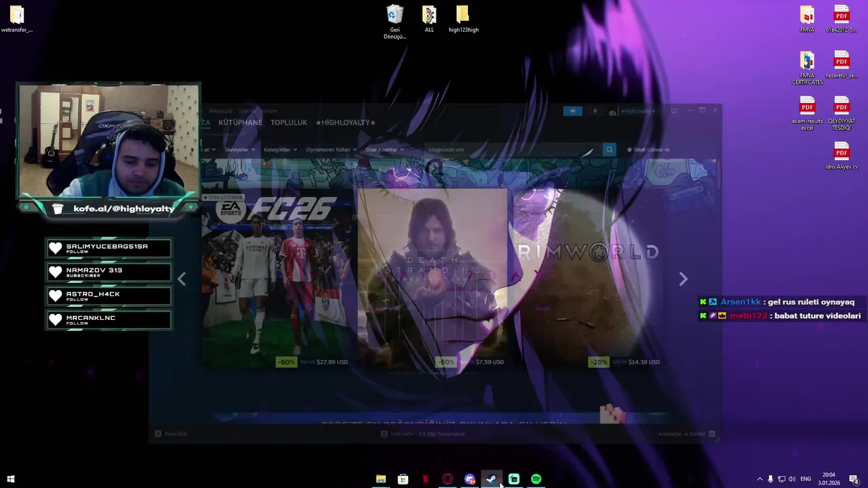Open Netflix from the taskbar

coord(425,479)
